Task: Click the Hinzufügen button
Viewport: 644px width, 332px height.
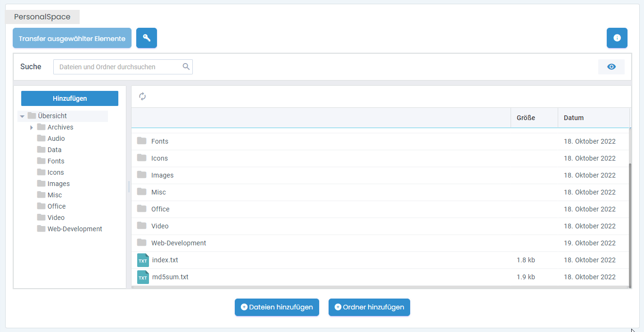Action: (70, 98)
